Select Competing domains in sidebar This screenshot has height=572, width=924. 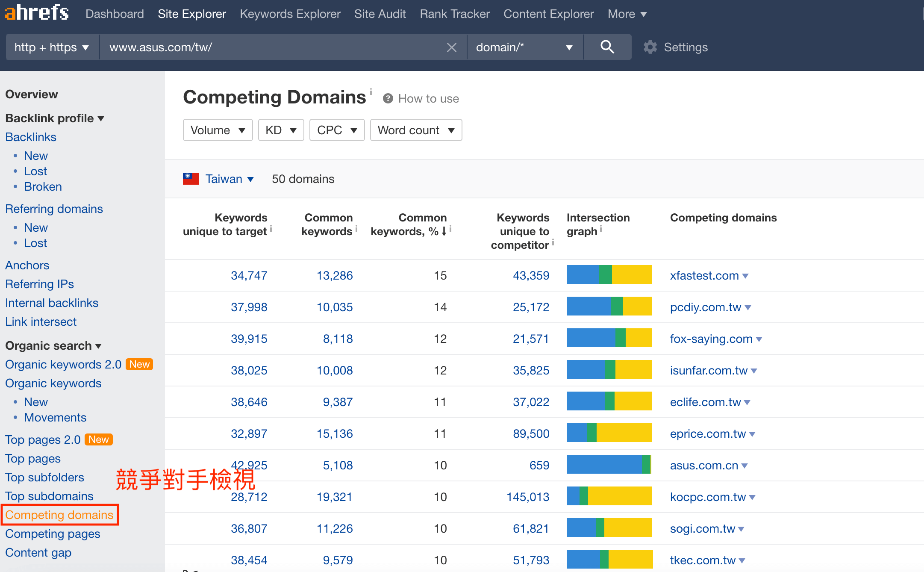[59, 515]
